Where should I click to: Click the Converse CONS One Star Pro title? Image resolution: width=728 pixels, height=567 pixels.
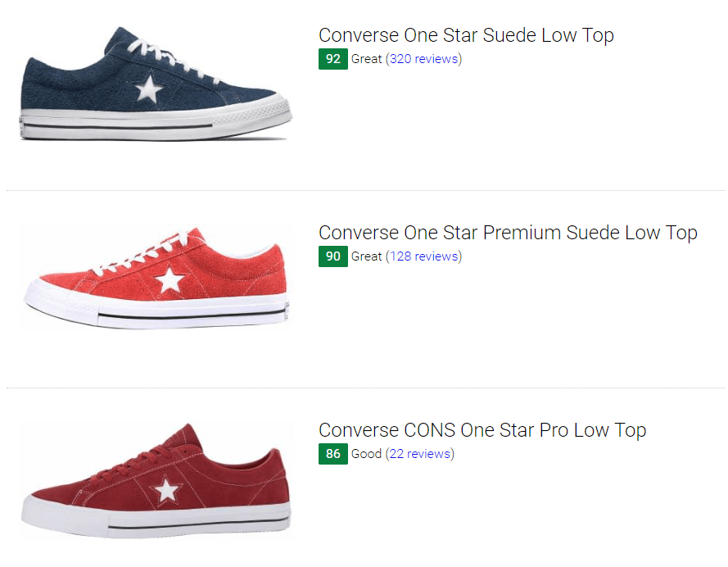(482, 430)
